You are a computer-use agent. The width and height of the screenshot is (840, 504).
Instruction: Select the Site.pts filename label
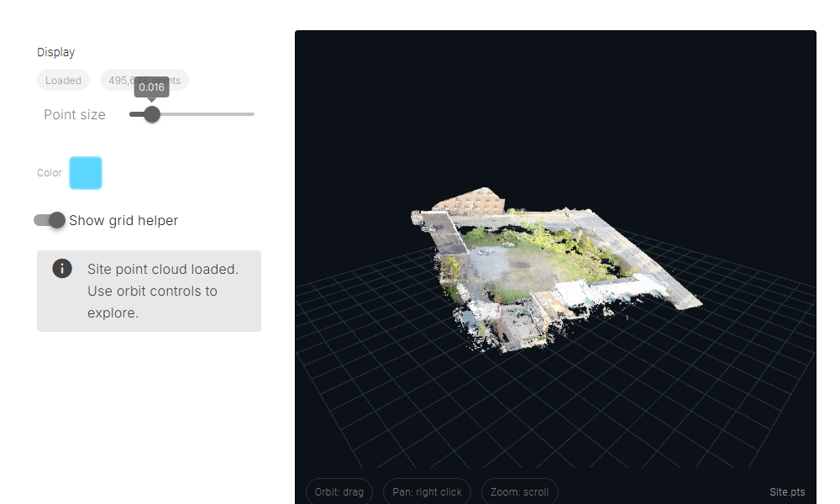[x=786, y=492]
